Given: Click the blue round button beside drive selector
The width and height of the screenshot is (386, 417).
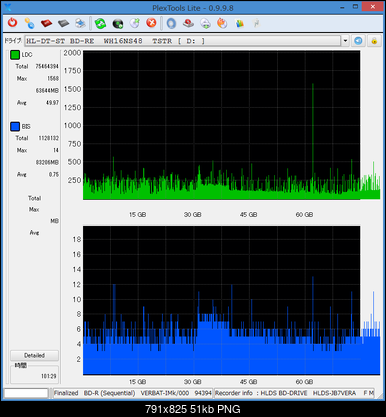Looking at the screenshot, I should 358,41.
